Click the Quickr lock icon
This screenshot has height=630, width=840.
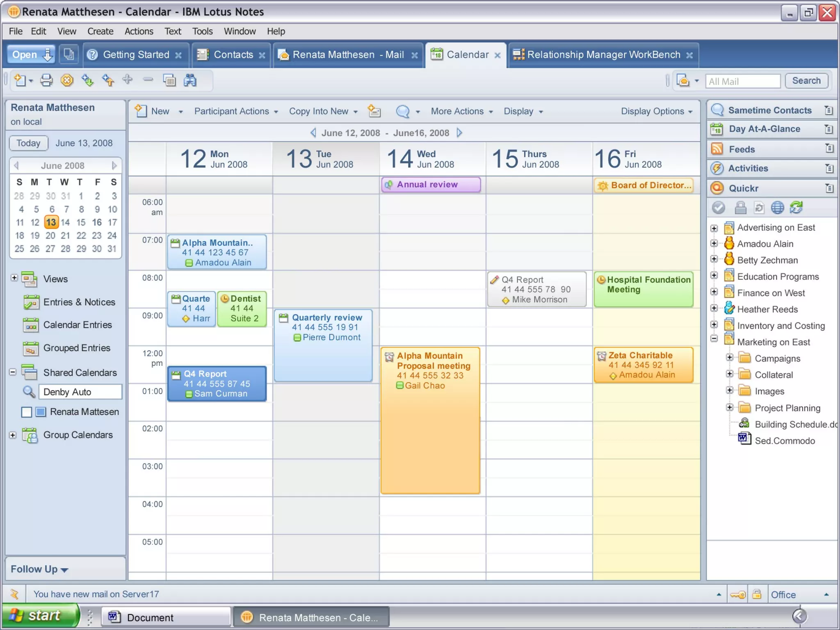(740, 208)
